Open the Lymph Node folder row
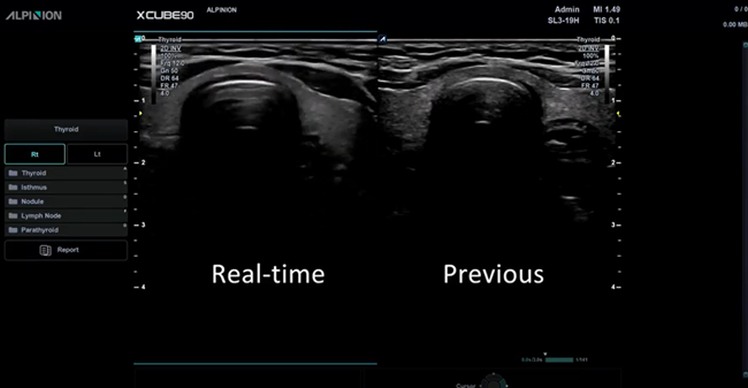 coord(66,216)
